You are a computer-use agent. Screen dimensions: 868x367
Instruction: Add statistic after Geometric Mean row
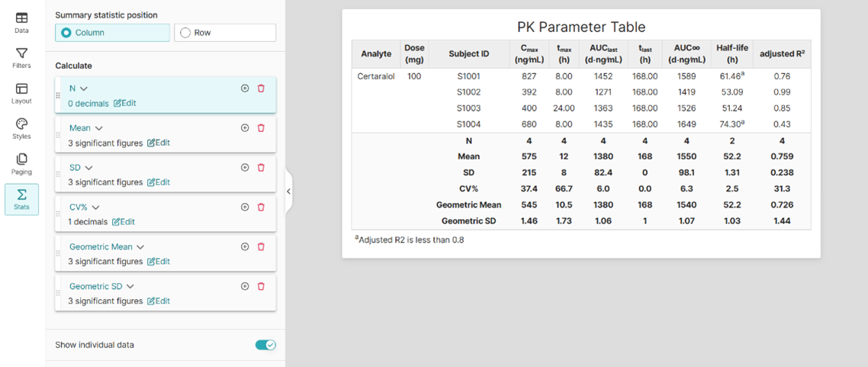point(245,247)
